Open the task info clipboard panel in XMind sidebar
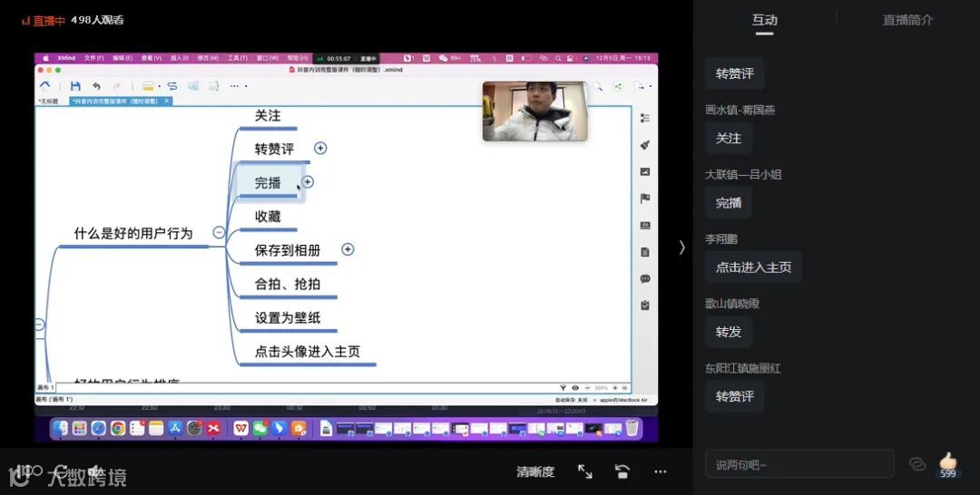 [x=645, y=306]
